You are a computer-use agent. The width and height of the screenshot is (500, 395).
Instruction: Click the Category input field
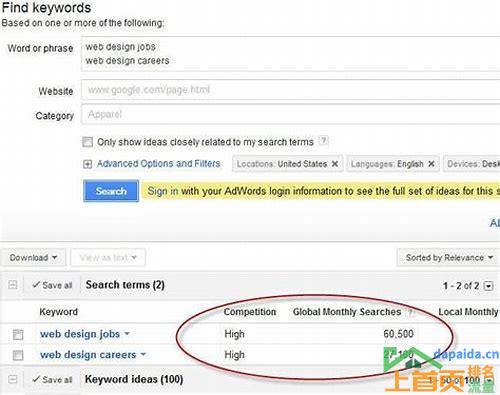pos(290,114)
